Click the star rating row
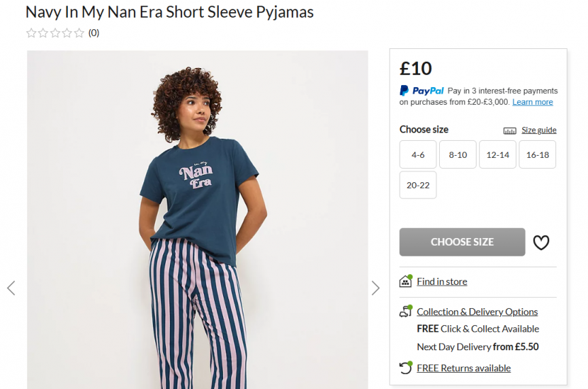588x389 pixels. (x=55, y=33)
